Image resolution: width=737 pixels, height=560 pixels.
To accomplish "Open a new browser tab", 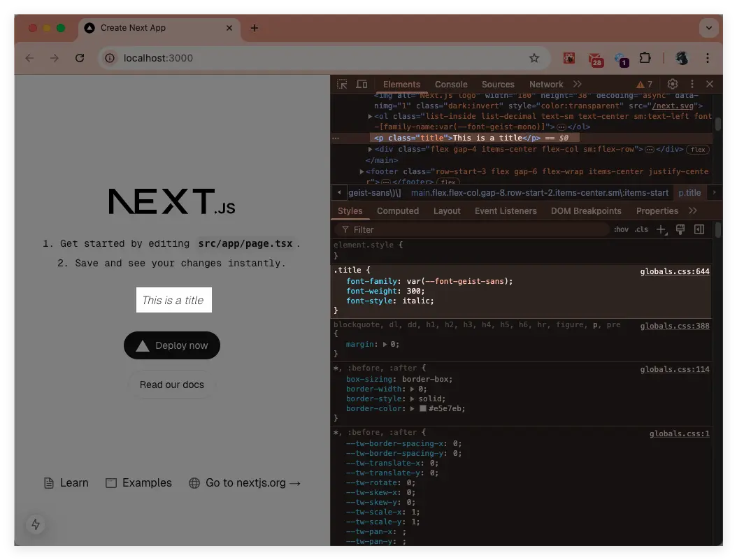I will 255,28.
